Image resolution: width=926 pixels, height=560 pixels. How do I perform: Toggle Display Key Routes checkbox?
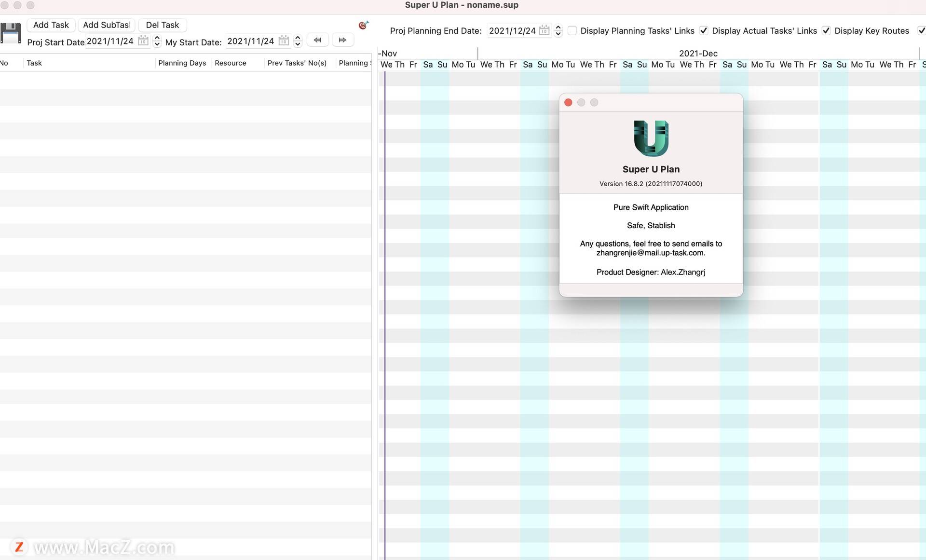click(826, 30)
